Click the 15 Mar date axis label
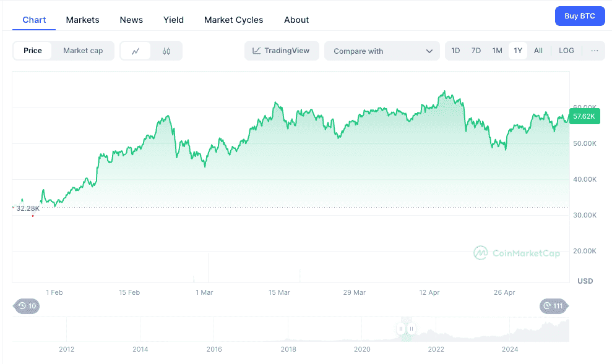 click(x=279, y=292)
